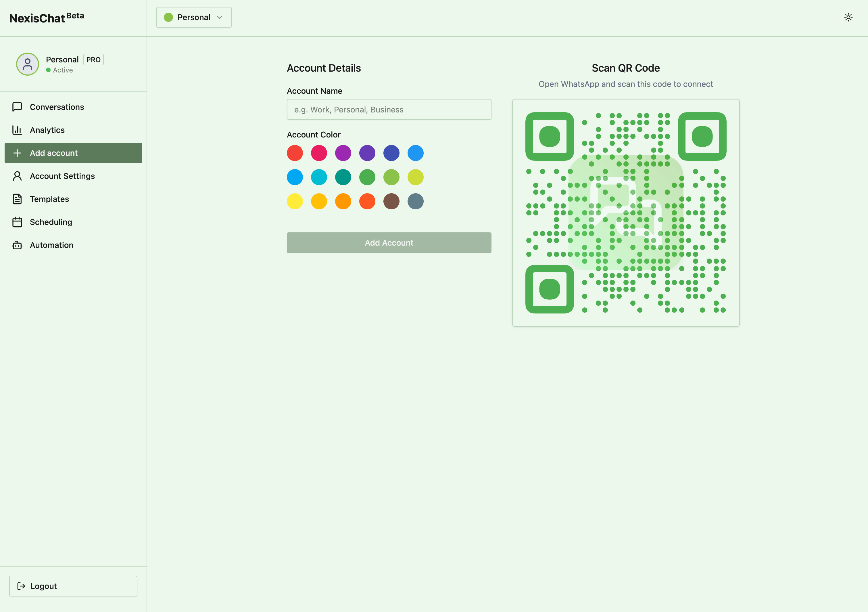Click the Logout arrow icon

(x=21, y=586)
